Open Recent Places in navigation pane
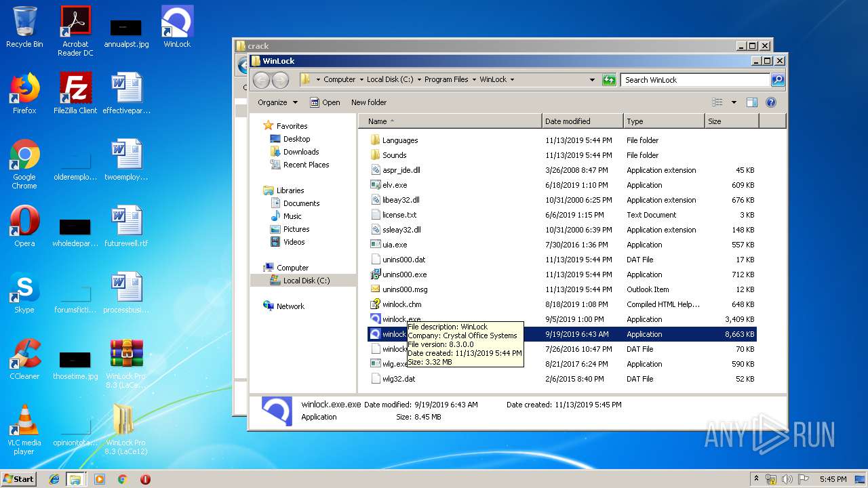The image size is (868, 488). (x=300, y=165)
